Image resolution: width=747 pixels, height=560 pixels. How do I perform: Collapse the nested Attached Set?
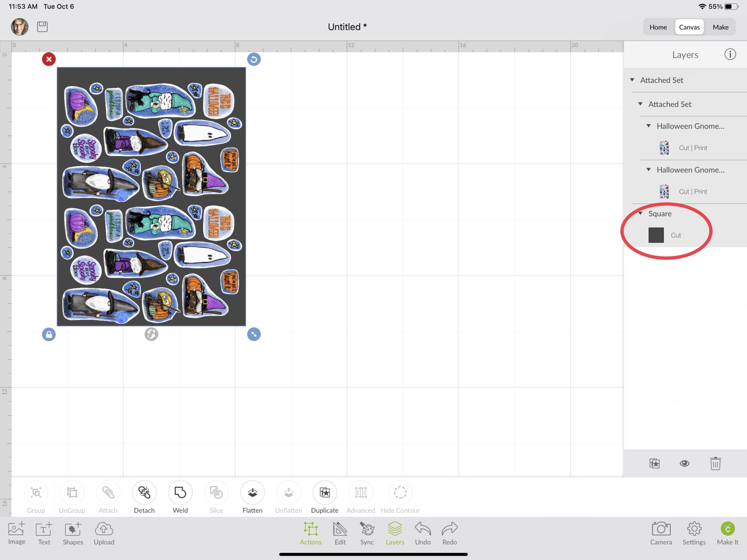[640, 104]
